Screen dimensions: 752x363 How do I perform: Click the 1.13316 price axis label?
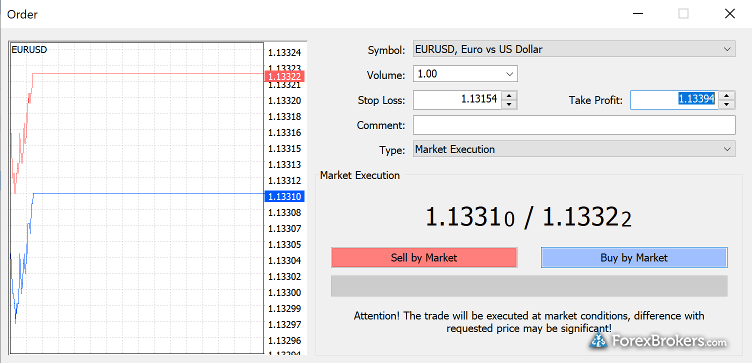click(284, 132)
